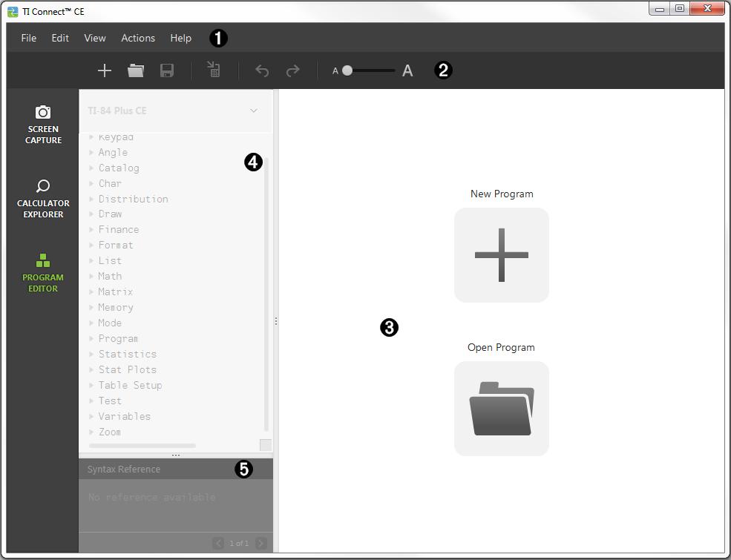
Task: Click the large A to increase font size
Action: tap(407, 70)
